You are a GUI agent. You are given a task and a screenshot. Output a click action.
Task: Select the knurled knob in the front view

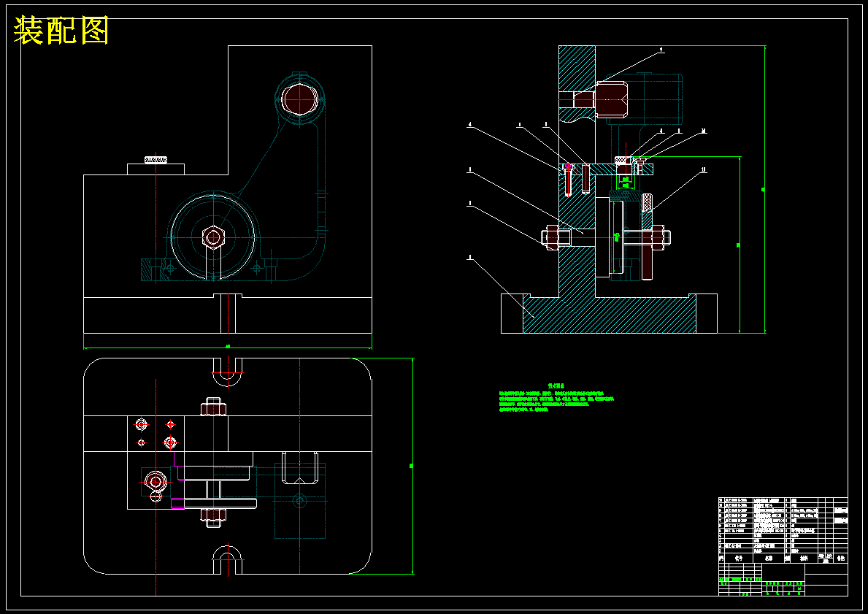[x=156, y=160]
